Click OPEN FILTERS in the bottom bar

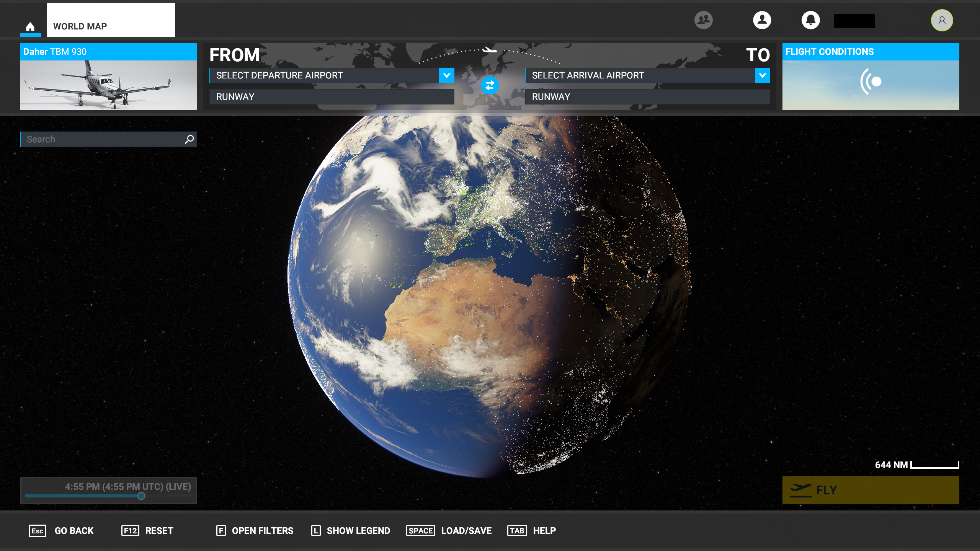(263, 531)
